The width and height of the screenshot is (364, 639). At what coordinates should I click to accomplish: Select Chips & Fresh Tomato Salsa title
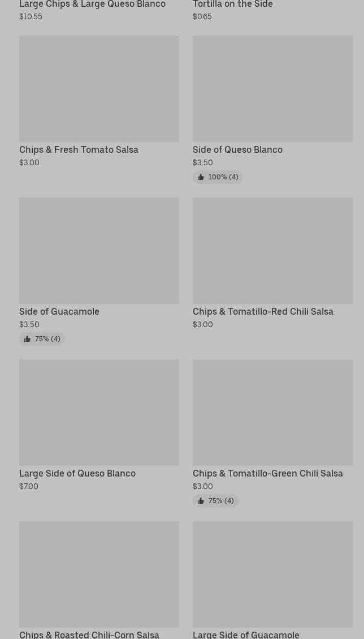[x=79, y=149]
